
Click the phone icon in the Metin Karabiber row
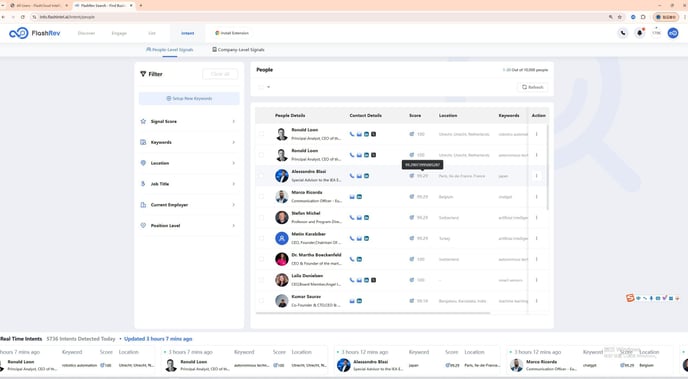352,239
